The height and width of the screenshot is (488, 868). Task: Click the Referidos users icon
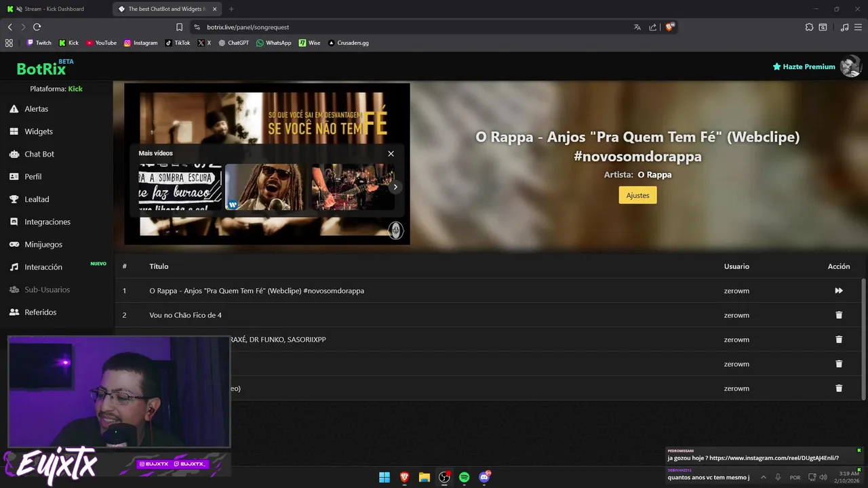click(14, 312)
